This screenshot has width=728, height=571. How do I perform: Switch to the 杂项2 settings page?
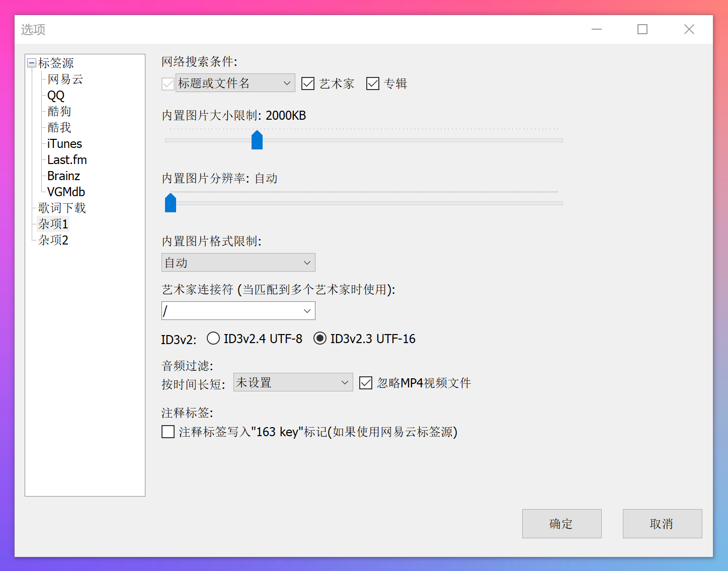click(53, 240)
